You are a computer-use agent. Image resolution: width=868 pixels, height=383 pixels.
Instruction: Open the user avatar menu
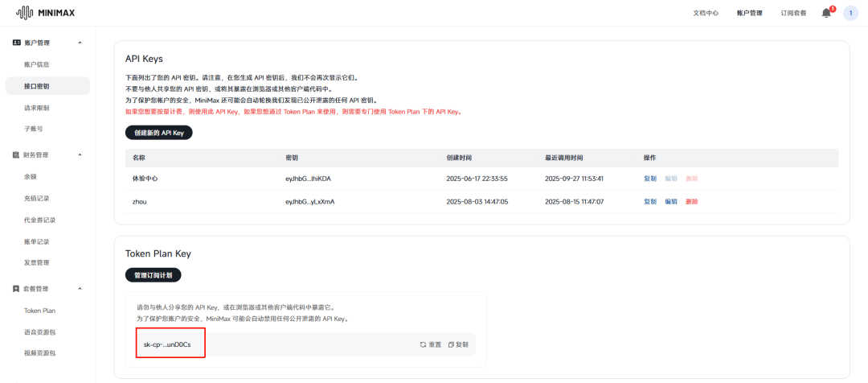pyautogui.click(x=850, y=13)
